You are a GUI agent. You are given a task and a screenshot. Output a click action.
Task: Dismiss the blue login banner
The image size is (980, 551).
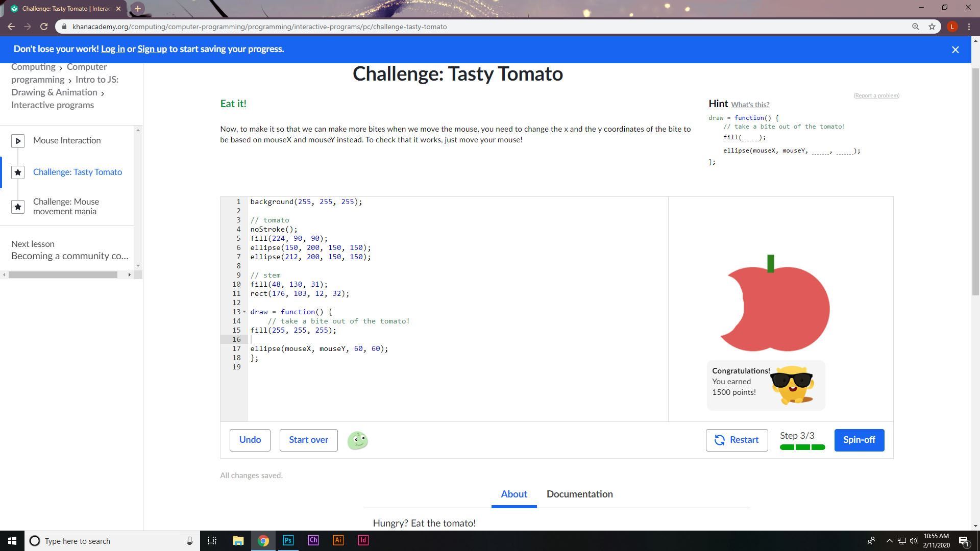pos(955,49)
